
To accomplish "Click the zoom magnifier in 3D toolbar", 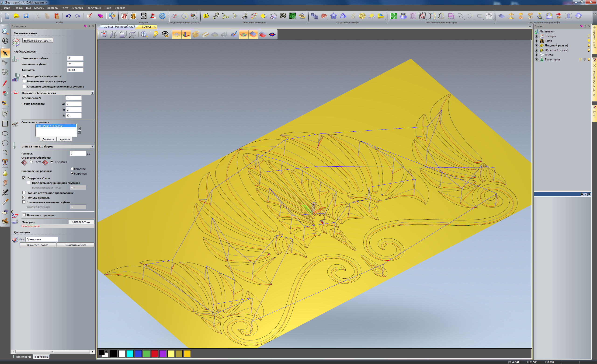I will 144,34.
